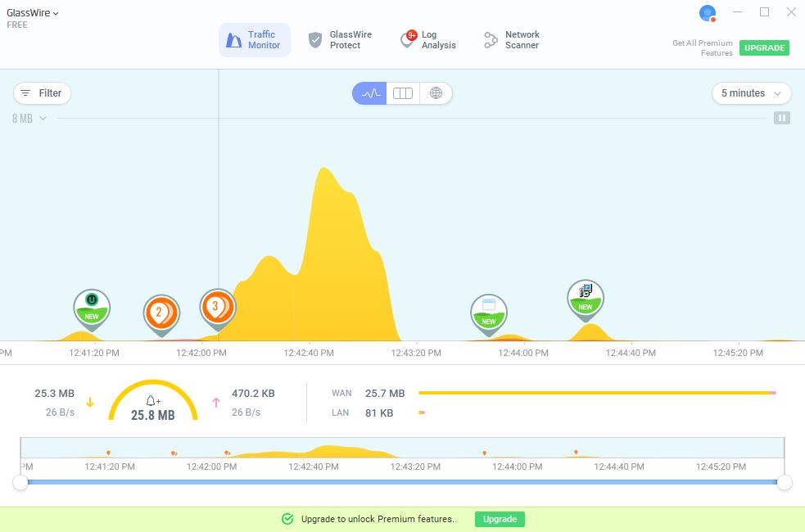Click the orange alert marker numbered 3

pyautogui.click(x=218, y=309)
